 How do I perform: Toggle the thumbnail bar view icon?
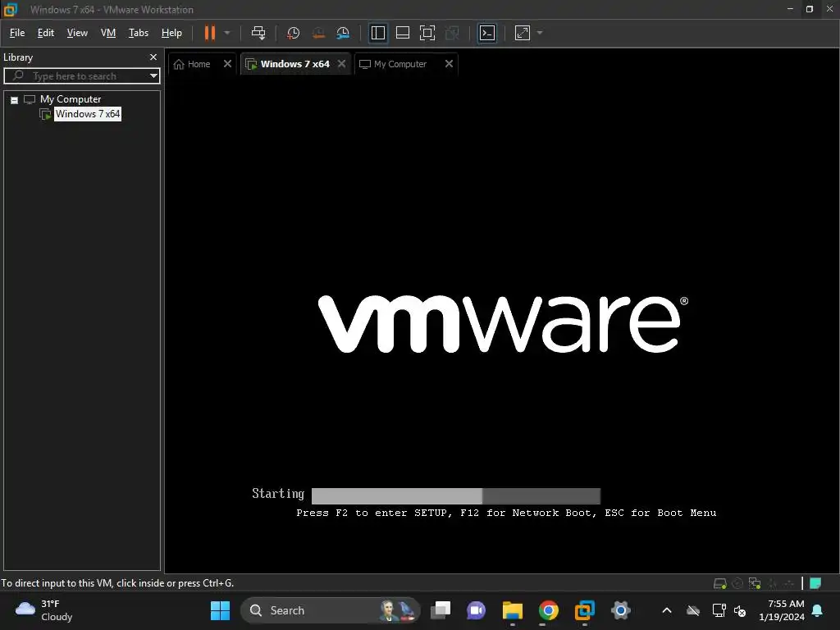402,33
